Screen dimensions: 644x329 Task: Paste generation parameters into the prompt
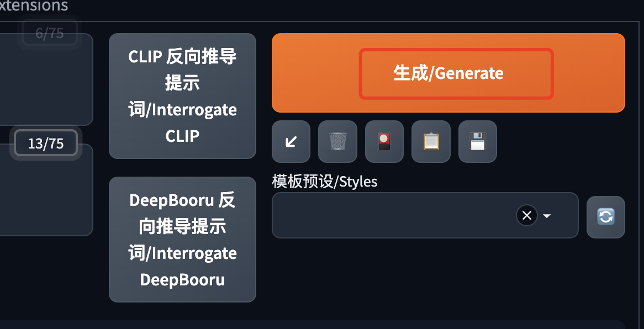click(291, 142)
